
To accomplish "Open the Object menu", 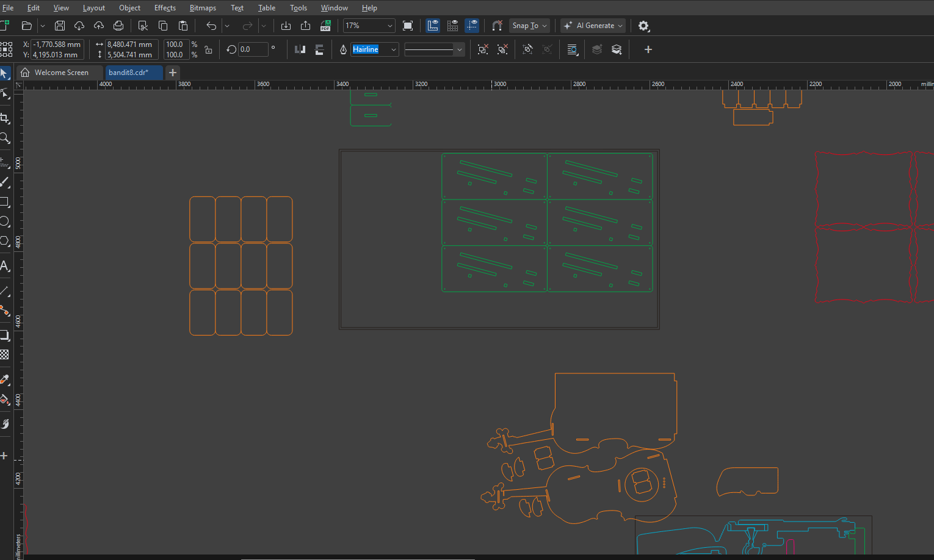I will (x=129, y=8).
